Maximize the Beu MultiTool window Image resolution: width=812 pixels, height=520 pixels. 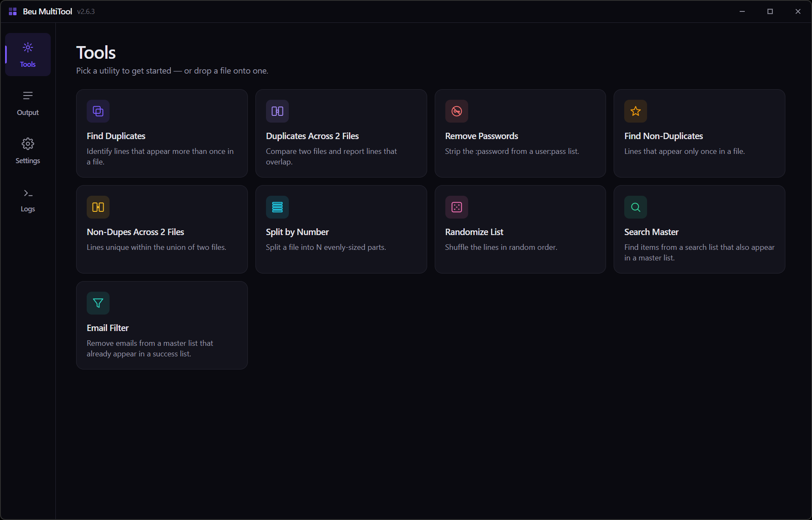pos(770,11)
